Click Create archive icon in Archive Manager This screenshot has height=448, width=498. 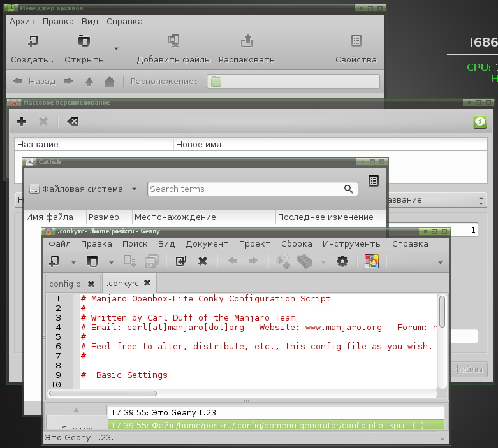tap(33, 41)
